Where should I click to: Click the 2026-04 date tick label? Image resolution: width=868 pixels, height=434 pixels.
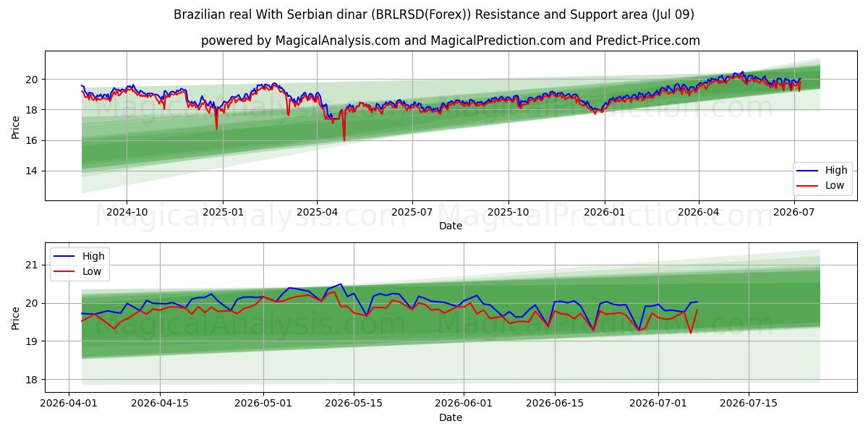tap(697, 213)
